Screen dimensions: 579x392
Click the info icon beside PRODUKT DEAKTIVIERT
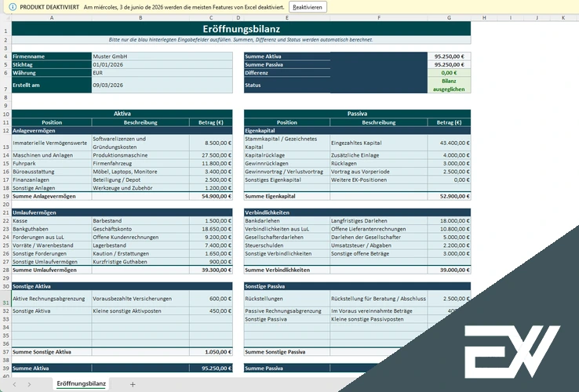(13, 7)
